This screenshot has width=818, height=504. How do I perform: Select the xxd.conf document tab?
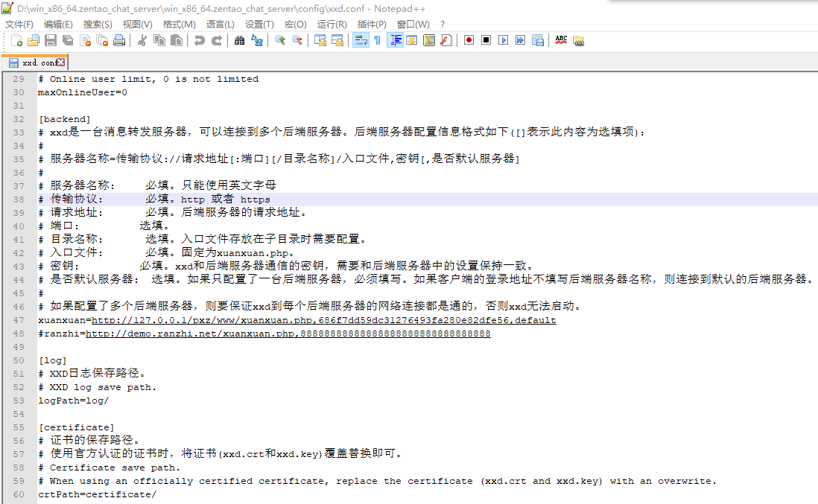pos(34,63)
